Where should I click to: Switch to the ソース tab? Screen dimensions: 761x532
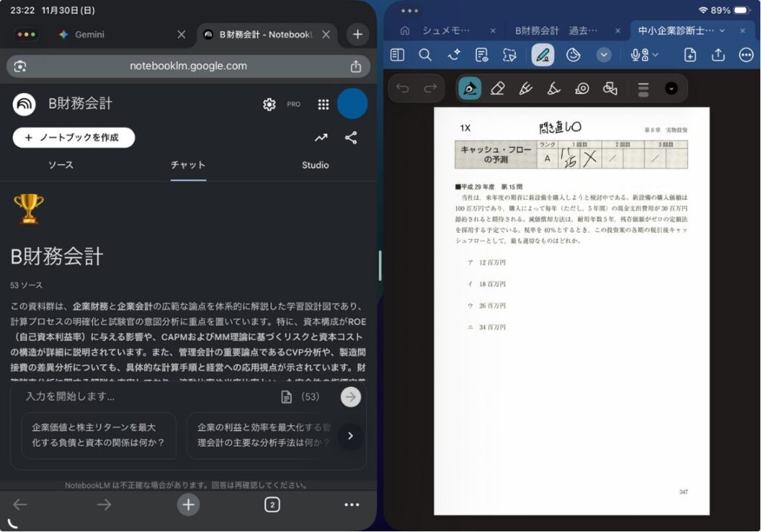61,165
